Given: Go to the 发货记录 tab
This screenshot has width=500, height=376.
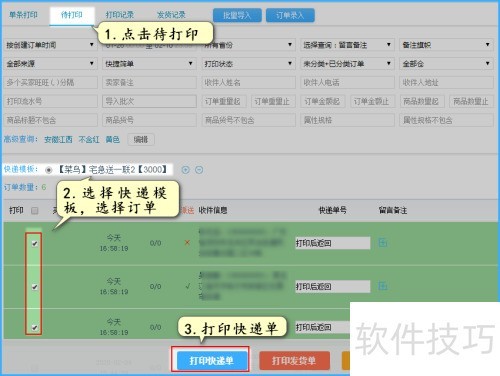Looking at the screenshot, I should (x=171, y=15).
